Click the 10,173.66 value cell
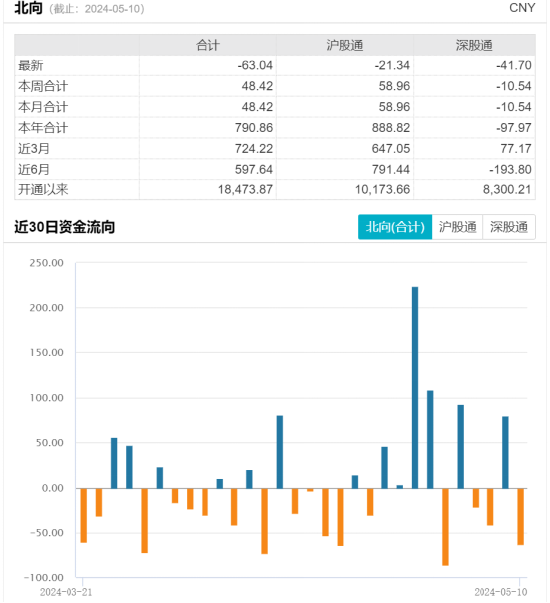 (x=382, y=190)
